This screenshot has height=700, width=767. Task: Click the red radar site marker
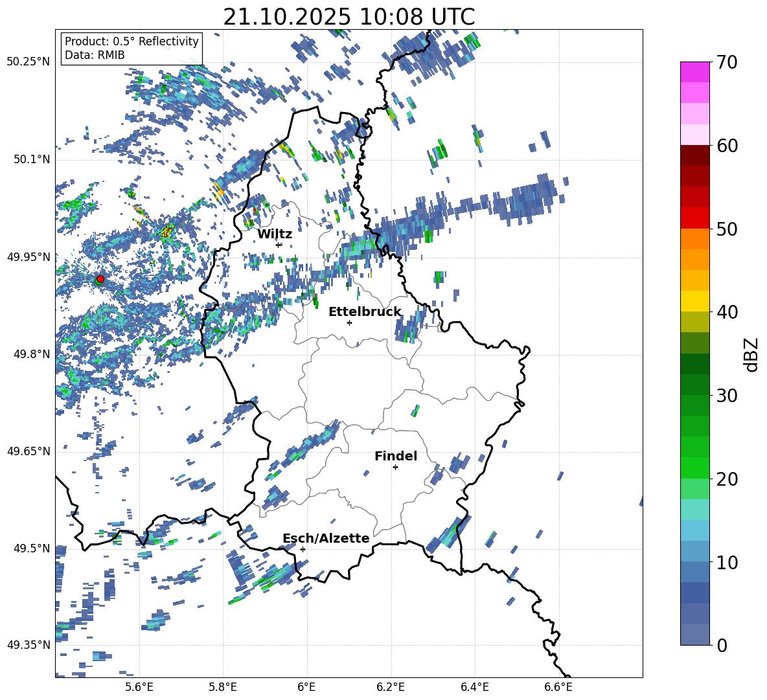pyautogui.click(x=100, y=279)
